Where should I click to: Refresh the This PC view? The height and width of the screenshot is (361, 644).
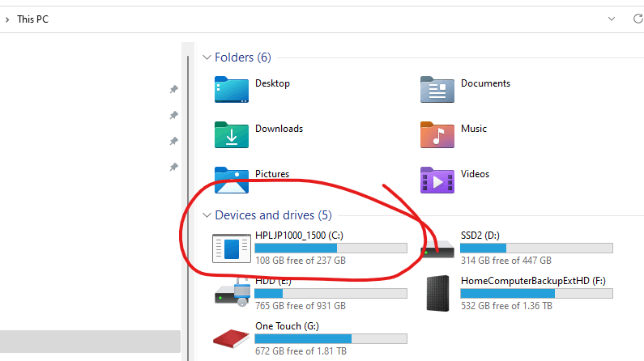click(638, 19)
